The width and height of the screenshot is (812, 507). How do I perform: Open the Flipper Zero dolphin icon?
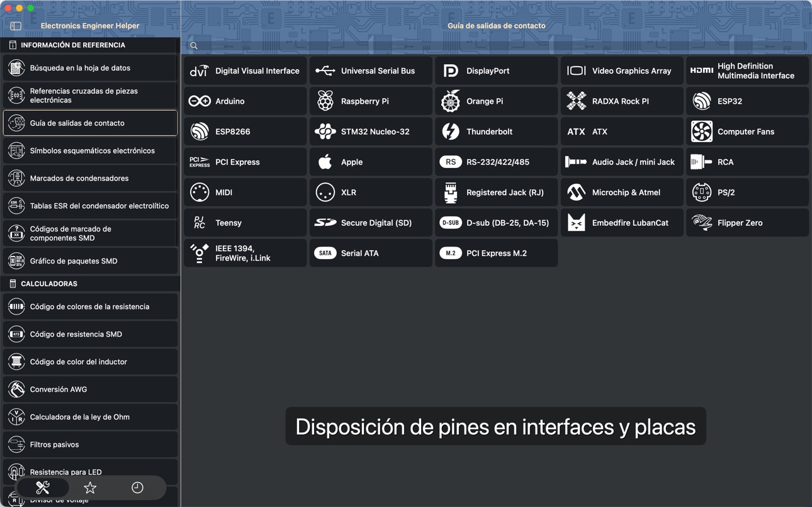[x=702, y=223]
